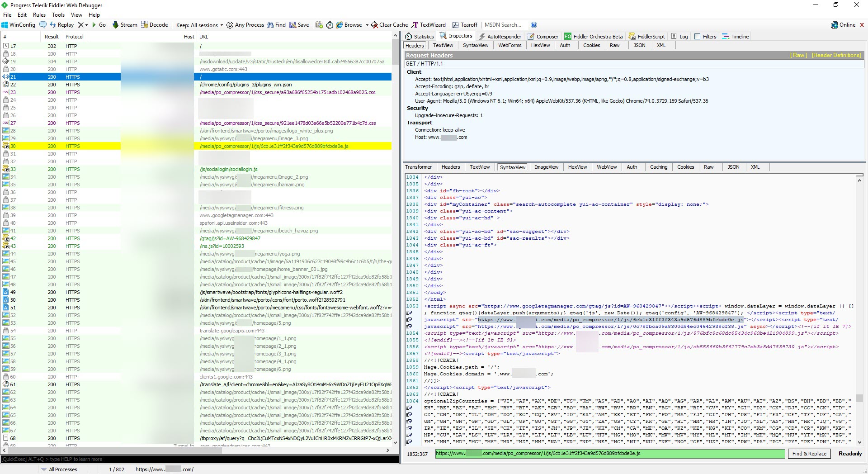
Task: Open the Rules menu
Action: (x=39, y=15)
